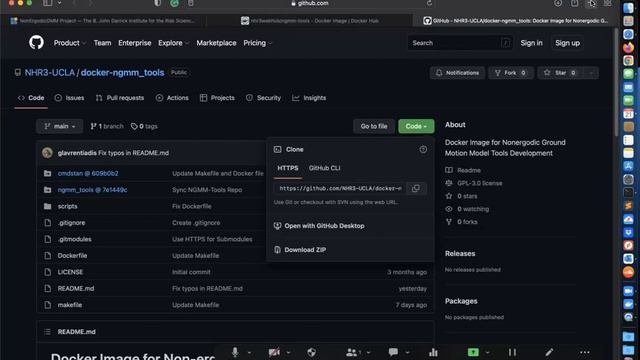Pause screen sharing in Zoom toolbar
This screenshot has width=640, height=360.
point(512,352)
